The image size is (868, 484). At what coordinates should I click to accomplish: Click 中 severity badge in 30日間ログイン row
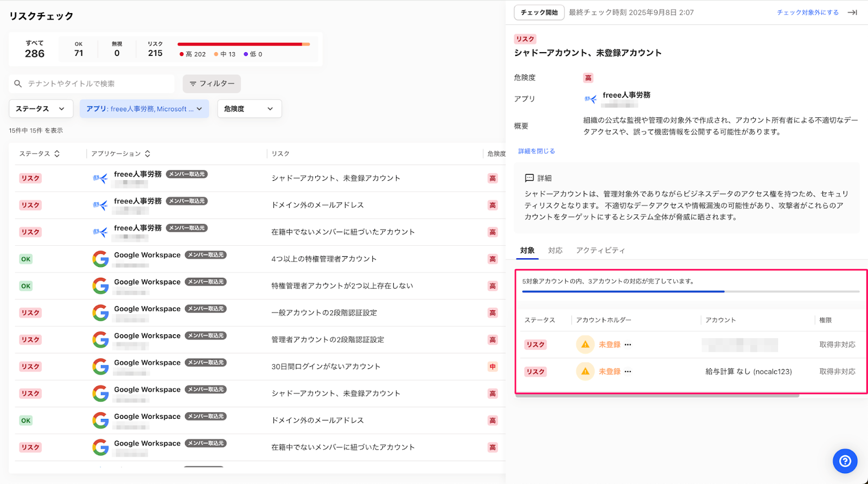pyautogui.click(x=493, y=367)
